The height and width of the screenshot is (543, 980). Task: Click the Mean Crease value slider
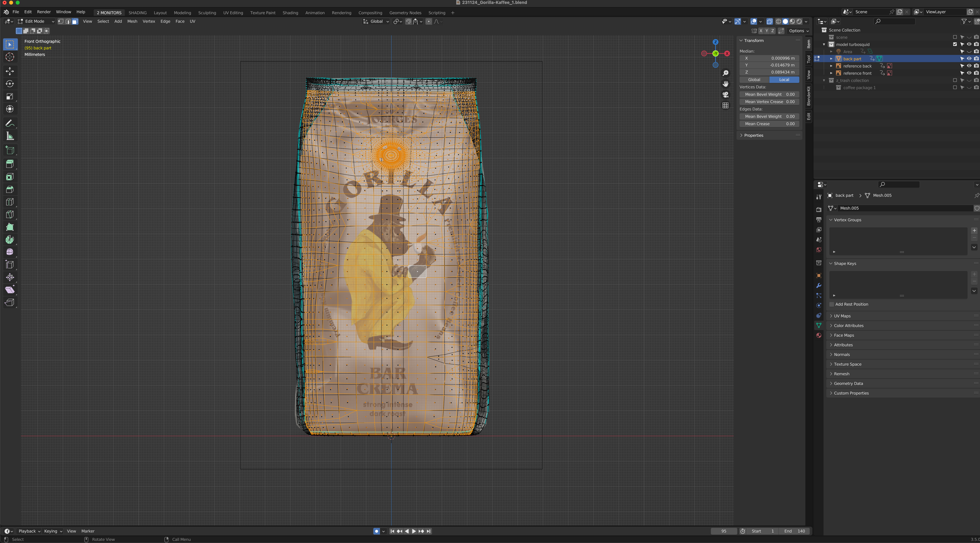tap(769, 124)
